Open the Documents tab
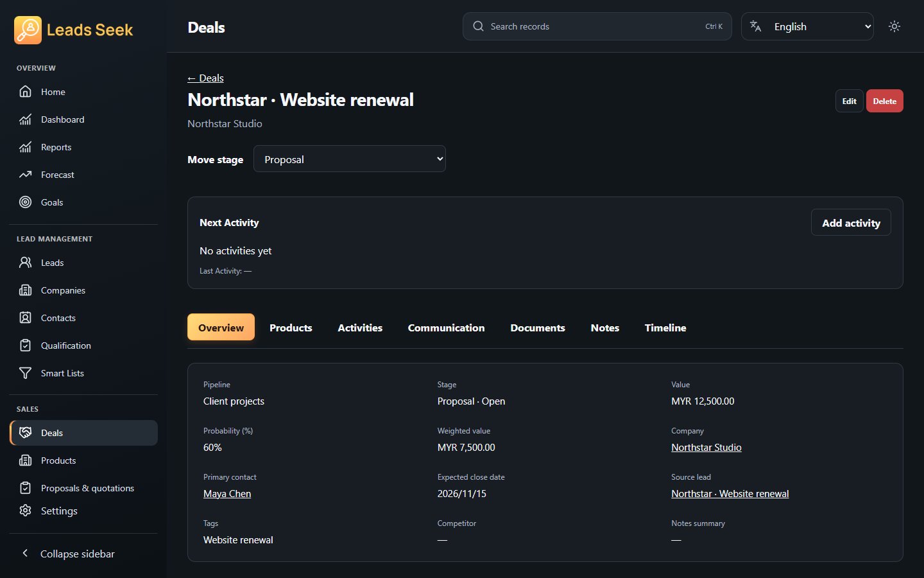The height and width of the screenshot is (578, 924). point(538,328)
